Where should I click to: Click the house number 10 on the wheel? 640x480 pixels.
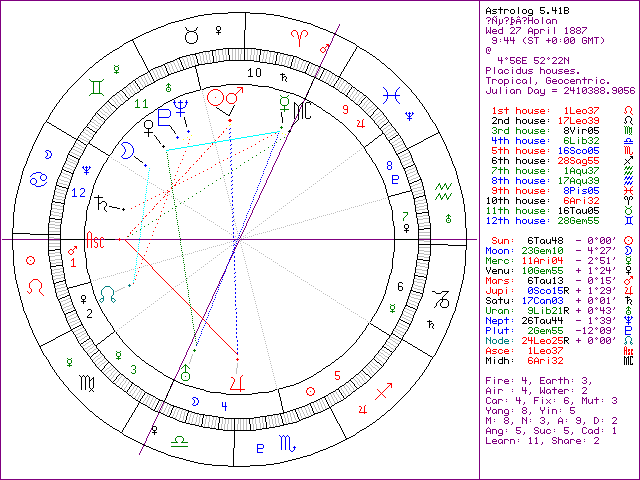(256, 72)
